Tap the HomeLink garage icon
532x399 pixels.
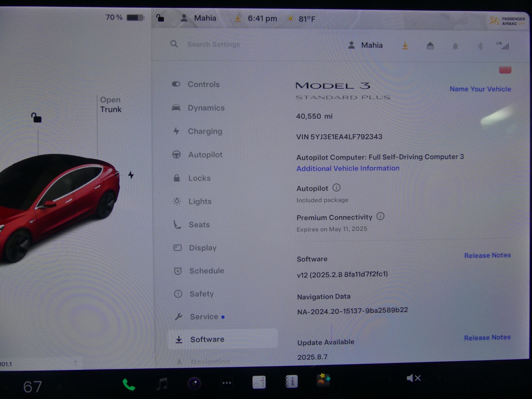[x=430, y=46]
